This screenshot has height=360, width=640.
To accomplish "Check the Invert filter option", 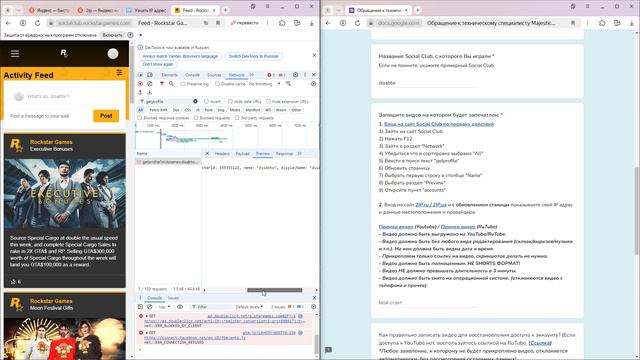I will point(207,101).
